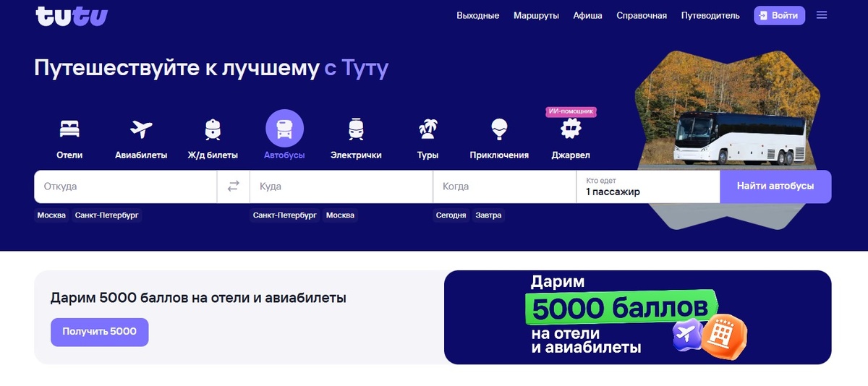Screen dimensions: 868x386
Task: Open the Путеводитель link in header
Action: point(710,15)
